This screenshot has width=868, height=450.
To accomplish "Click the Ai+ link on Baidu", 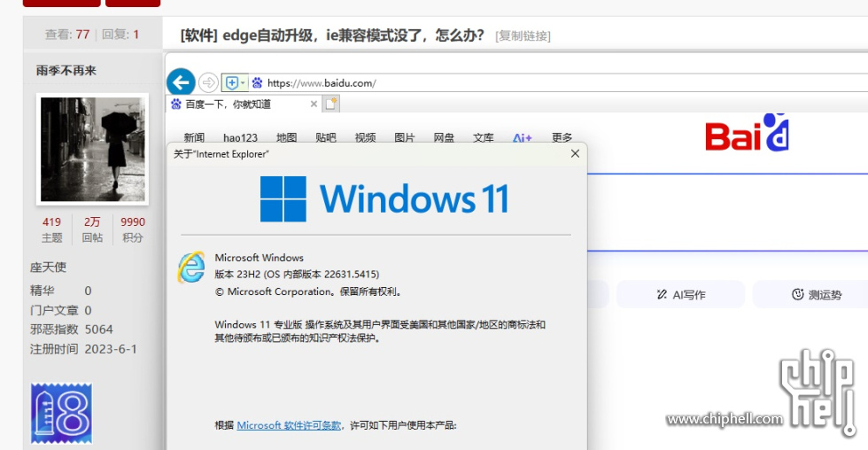I will tap(522, 137).
